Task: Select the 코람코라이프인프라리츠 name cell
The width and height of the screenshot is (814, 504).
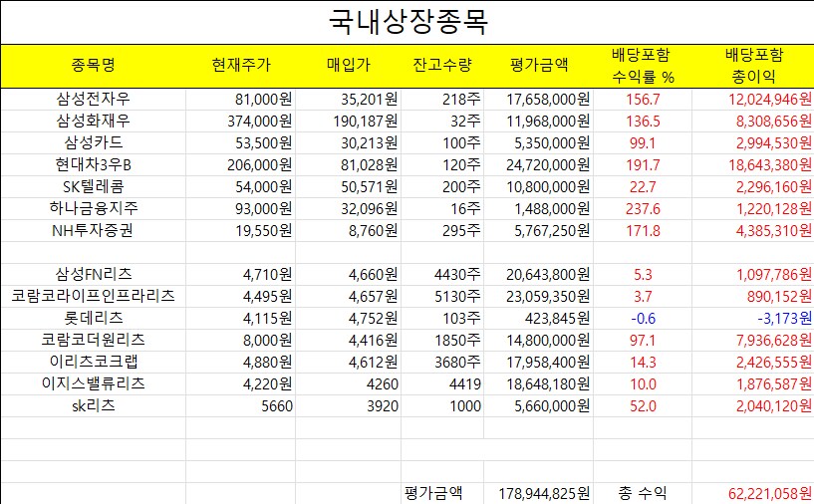Action: (x=94, y=297)
